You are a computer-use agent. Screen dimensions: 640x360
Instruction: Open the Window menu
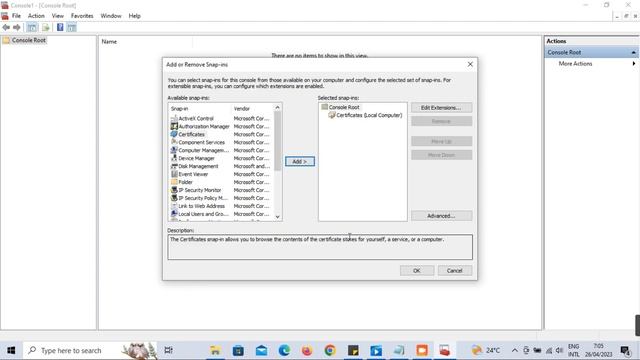click(111, 16)
